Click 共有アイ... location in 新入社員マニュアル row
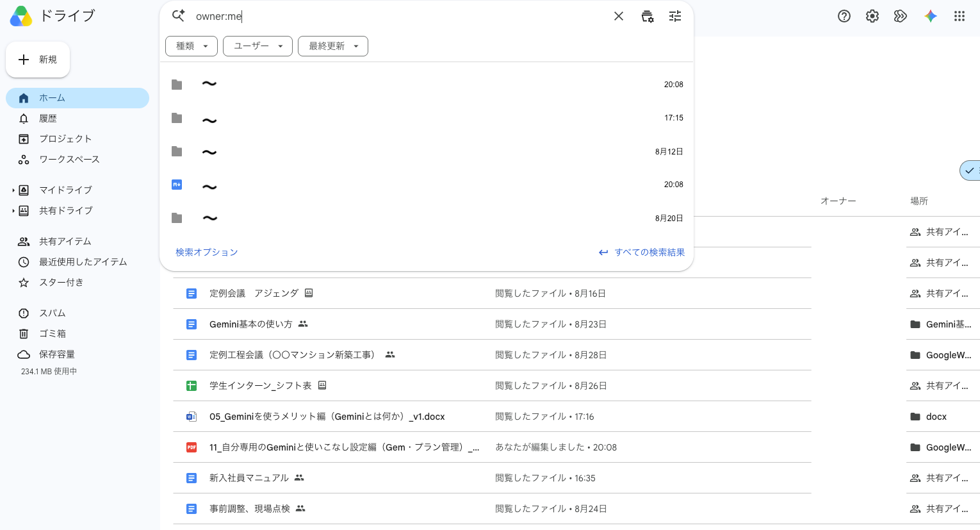The image size is (980, 530). coord(940,478)
